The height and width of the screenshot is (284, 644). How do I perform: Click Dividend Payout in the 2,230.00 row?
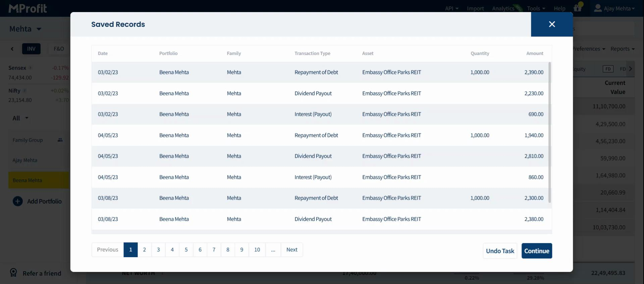point(313,93)
